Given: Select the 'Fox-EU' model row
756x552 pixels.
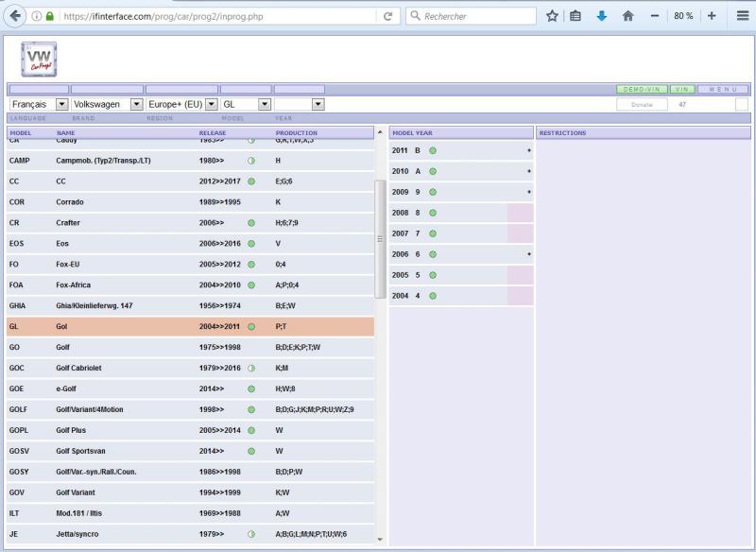Looking at the screenshot, I should (191, 265).
